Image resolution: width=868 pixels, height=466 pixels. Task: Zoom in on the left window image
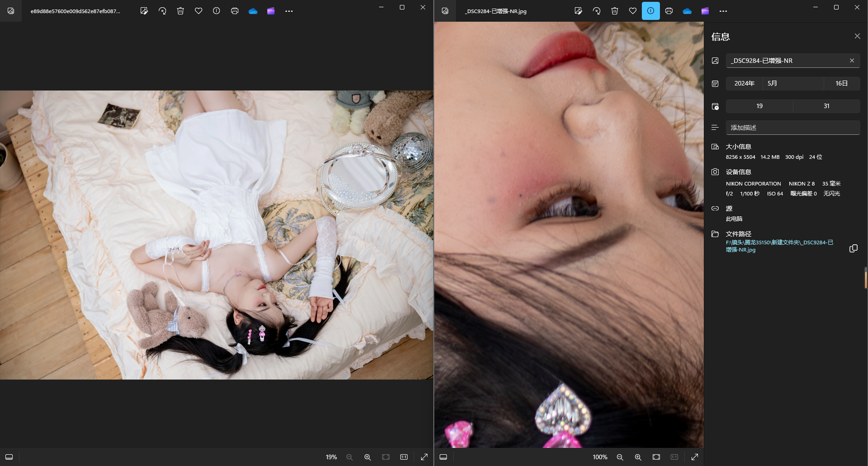pos(367,457)
